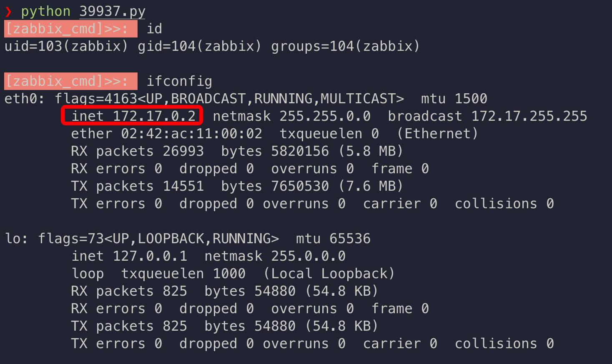The width and height of the screenshot is (612, 364).
Task: Click the second highlighted zabbix_cmd prompt
Action: click(x=70, y=81)
